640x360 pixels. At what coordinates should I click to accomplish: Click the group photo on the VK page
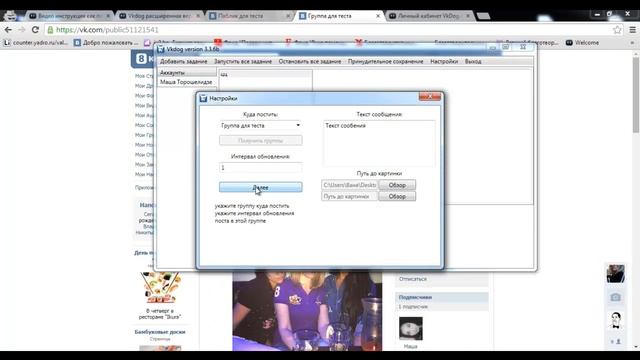pos(307,311)
